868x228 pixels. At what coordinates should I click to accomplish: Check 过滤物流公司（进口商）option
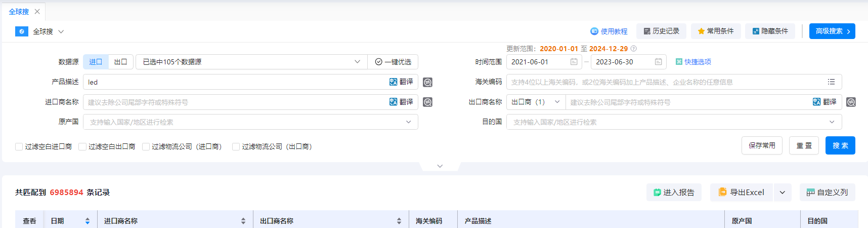146,146
